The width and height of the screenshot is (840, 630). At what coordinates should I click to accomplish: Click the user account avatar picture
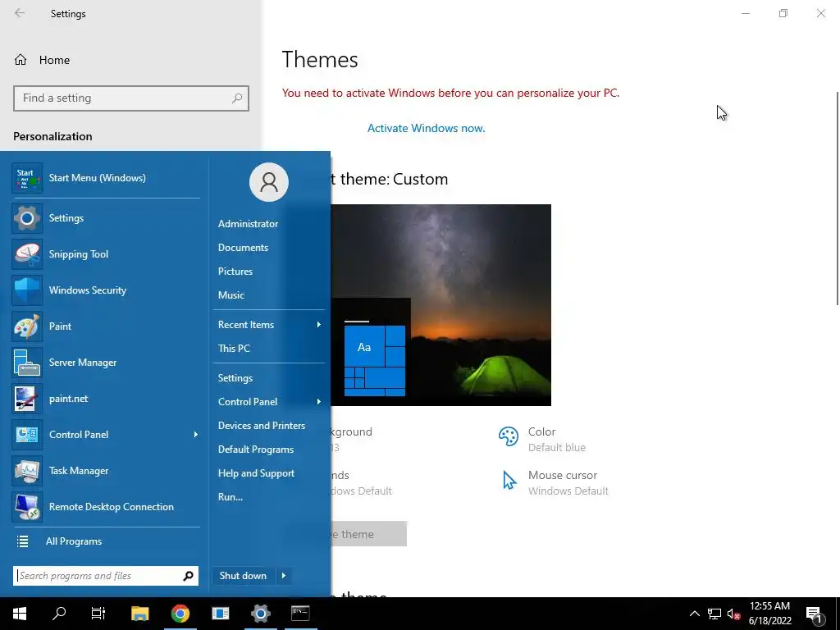[269, 182]
